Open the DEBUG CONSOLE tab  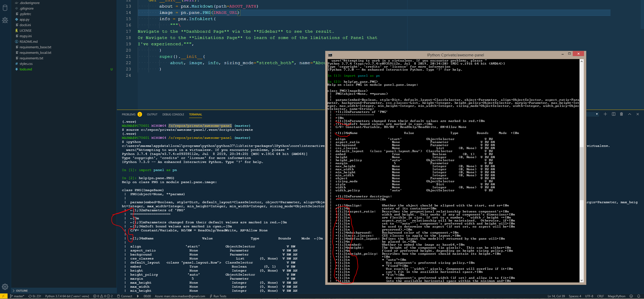(173, 114)
